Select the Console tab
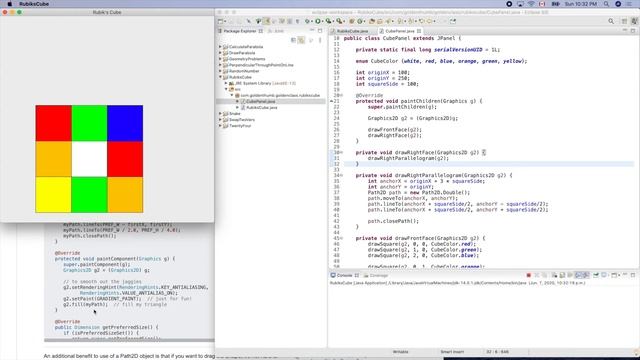The image size is (640, 360). pyautogui.click(x=344, y=276)
